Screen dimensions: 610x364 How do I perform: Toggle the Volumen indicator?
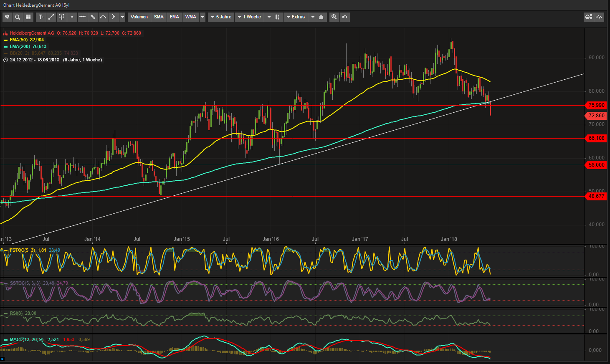click(x=139, y=17)
